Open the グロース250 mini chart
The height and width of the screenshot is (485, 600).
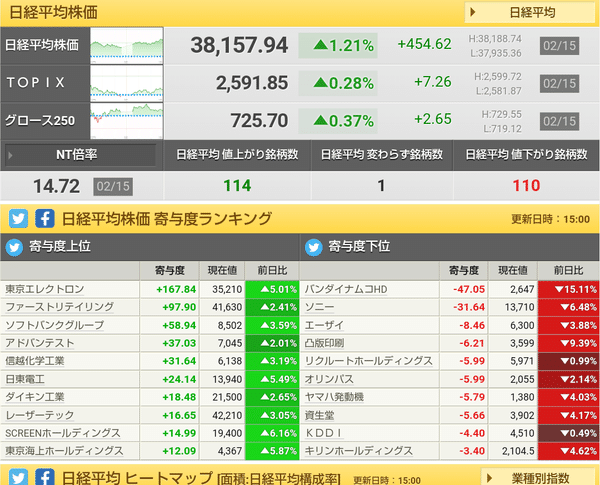point(127,121)
